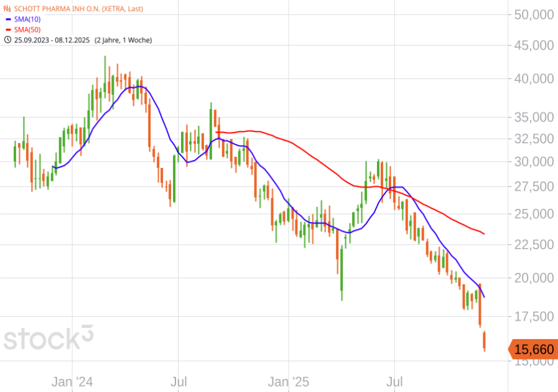This screenshot has height=392, width=558.
Task: Click the clock icon beside the date range
Action: tap(7, 40)
